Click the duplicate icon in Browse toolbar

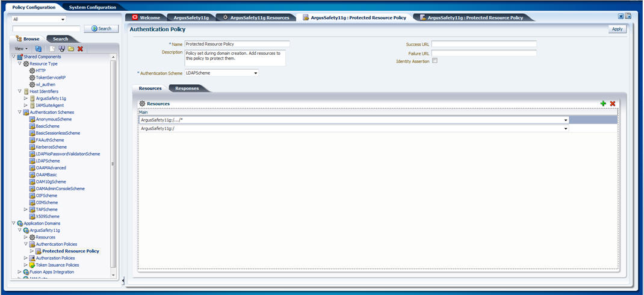pos(62,49)
